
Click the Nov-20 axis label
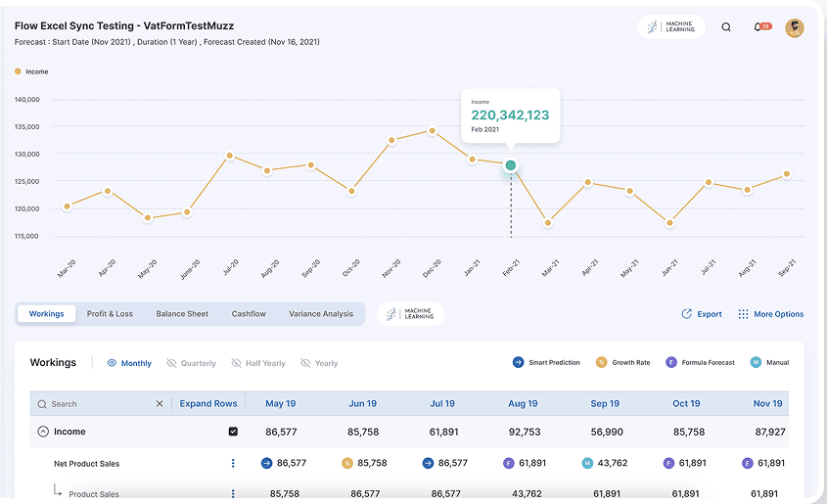point(391,268)
